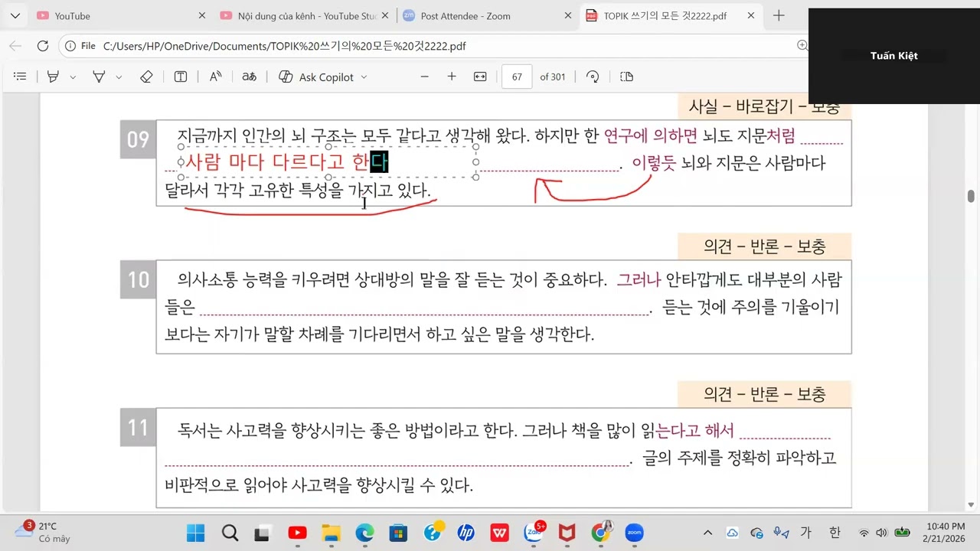The width and height of the screenshot is (980, 551).
Task: Choose the Erase tool
Action: [x=146, y=77]
